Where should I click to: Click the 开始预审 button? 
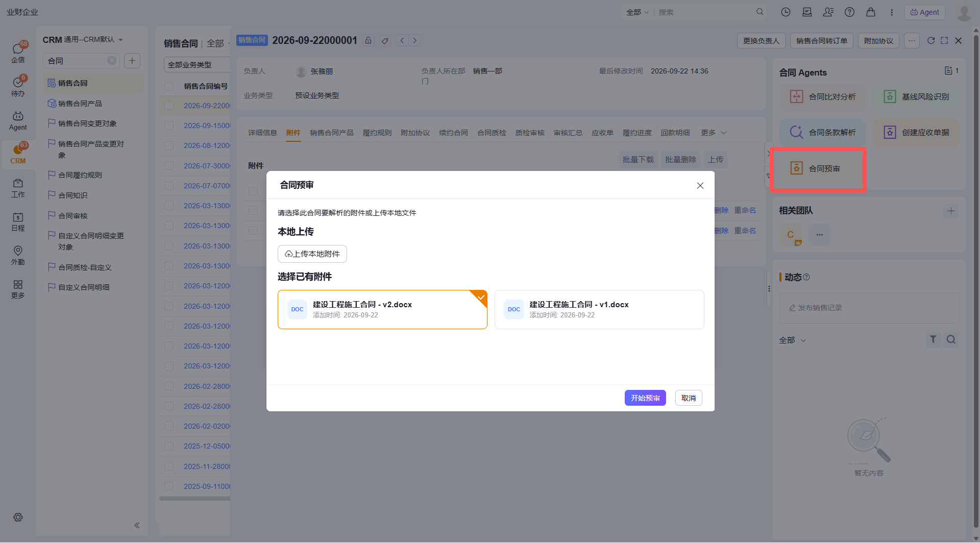645,398
